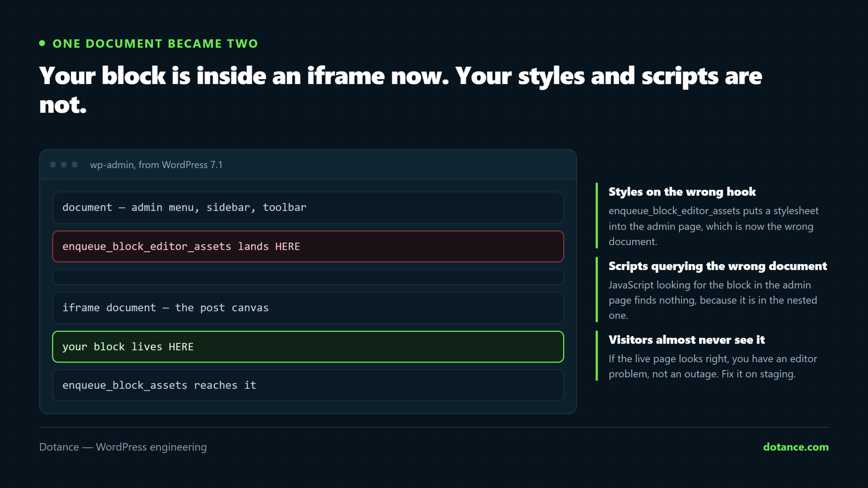Click the 'Visitors almost never see it' heading
This screenshot has width=868, height=488.
(686, 339)
